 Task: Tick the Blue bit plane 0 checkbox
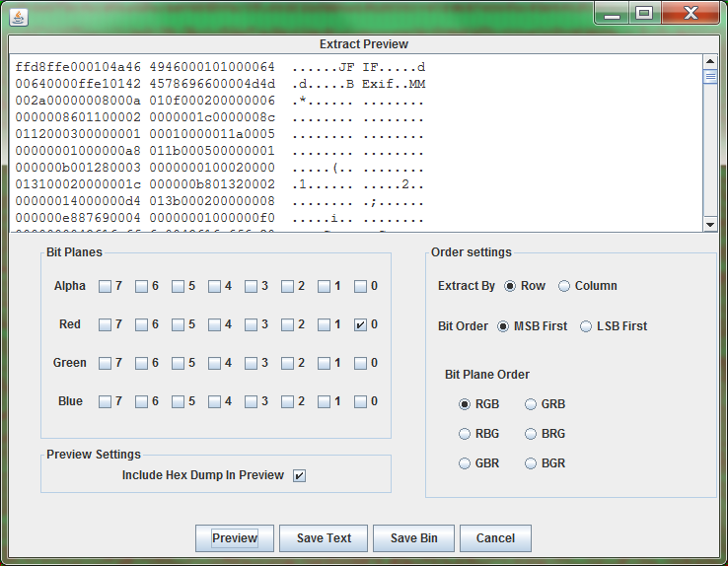pos(360,401)
